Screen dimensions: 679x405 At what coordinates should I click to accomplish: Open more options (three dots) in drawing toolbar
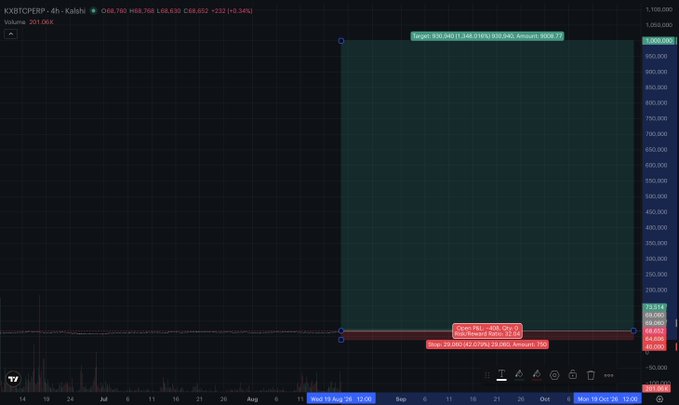pyautogui.click(x=609, y=375)
